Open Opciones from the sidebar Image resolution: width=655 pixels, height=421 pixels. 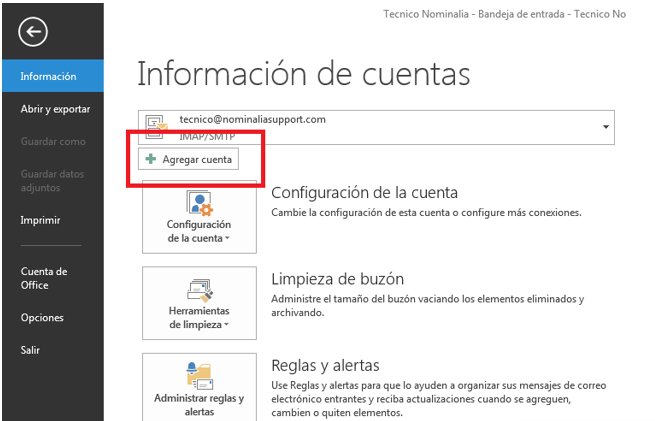[42, 318]
